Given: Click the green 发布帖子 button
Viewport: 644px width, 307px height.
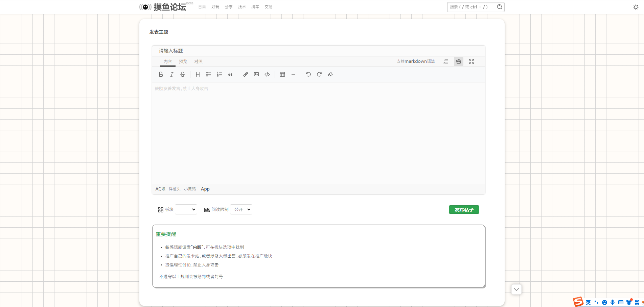Looking at the screenshot, I should point(464,210).
